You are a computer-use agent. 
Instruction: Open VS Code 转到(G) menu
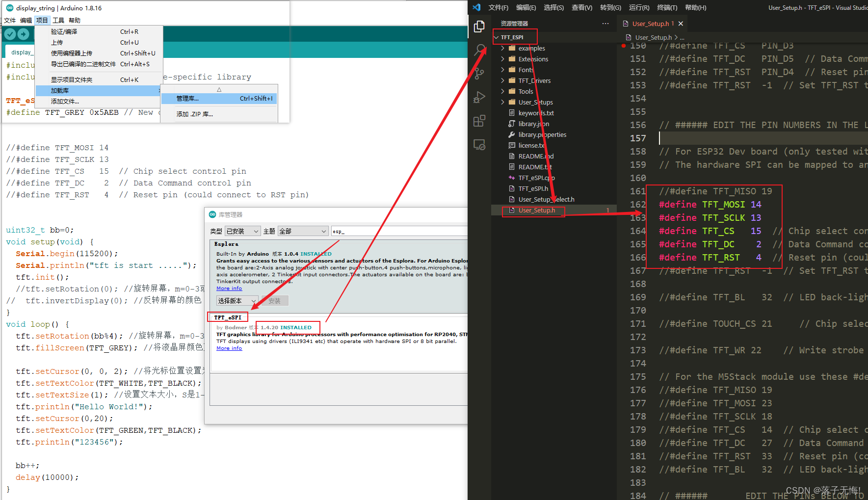pyautogui.click(x=610, y=7)
